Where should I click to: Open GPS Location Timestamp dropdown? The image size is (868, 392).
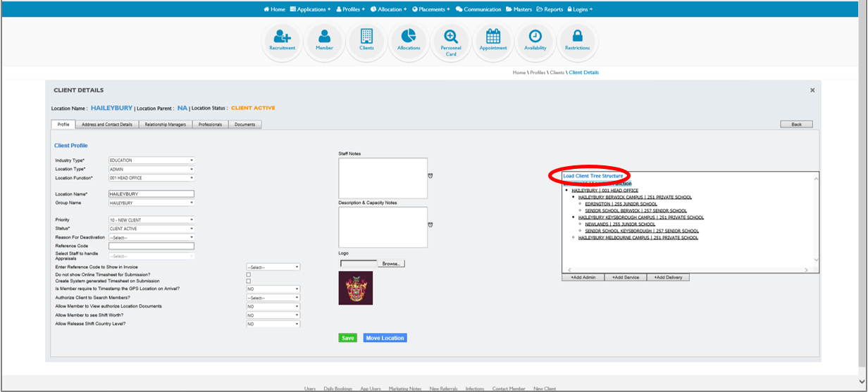273,289
